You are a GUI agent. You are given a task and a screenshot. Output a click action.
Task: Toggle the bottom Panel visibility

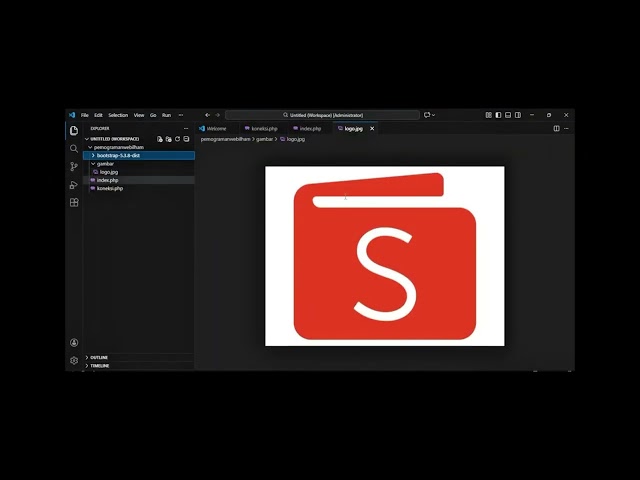click(508, 115)
